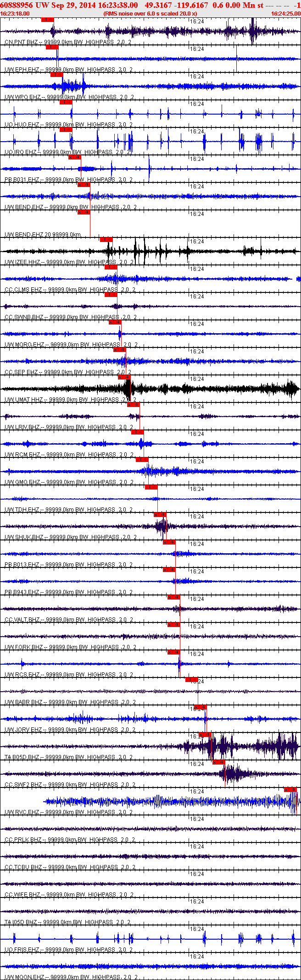Select the TA.B05D.BHZ station label

68,757
